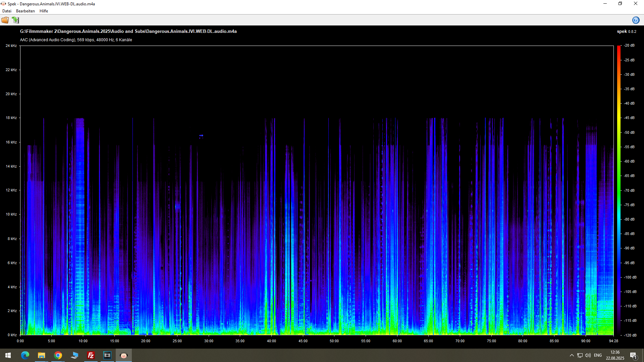Image resolution: width=644 pixels, height=362 pixels.
Task: Click the film strip taskbar app
Action: (107, 355)
